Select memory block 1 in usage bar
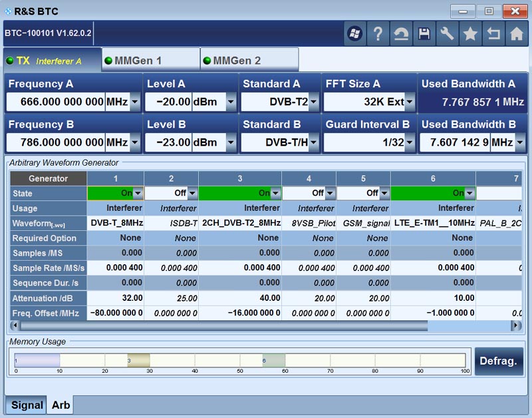The image size is (532, 418). click(x=37, y=360)
